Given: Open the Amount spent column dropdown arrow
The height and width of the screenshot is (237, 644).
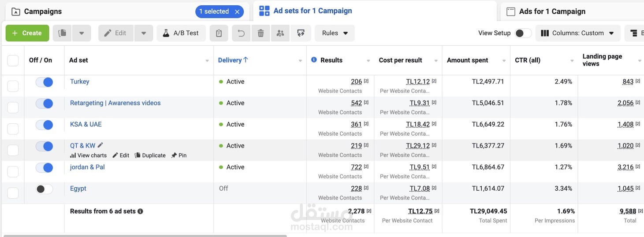Looking at the screenshot, I should point(504,61).
